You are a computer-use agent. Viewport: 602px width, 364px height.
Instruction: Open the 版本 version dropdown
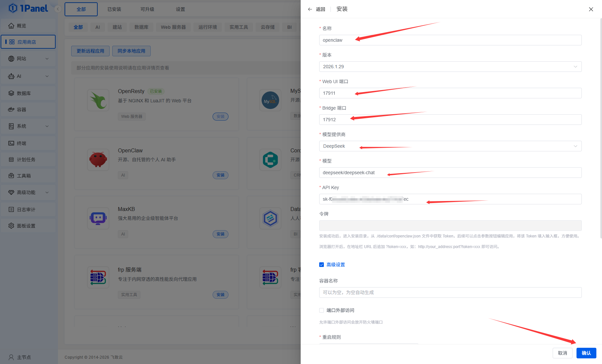click(x=450, y=67)
